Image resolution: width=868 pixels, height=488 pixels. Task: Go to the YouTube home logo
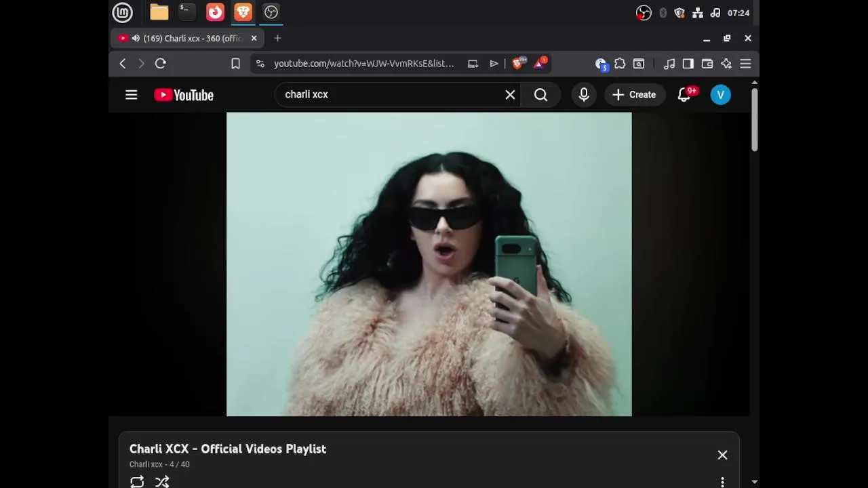[184, 95]
